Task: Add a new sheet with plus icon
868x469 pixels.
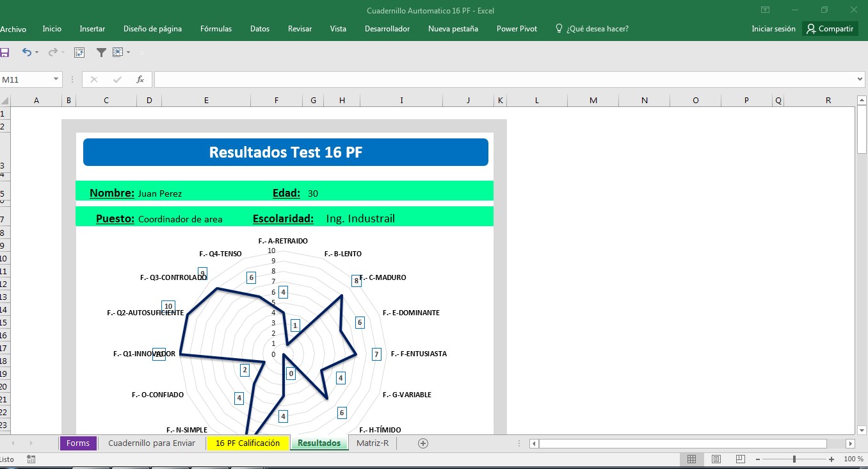Action: pos(422,443)
